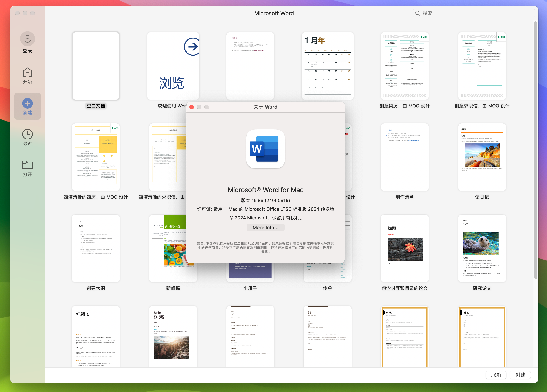
Task: Click the Microsoft® Word for Mac heading
Action: click(265, 190)
